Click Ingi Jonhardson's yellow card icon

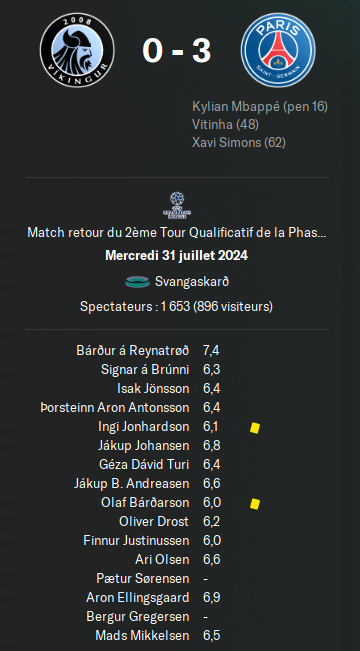255,428
